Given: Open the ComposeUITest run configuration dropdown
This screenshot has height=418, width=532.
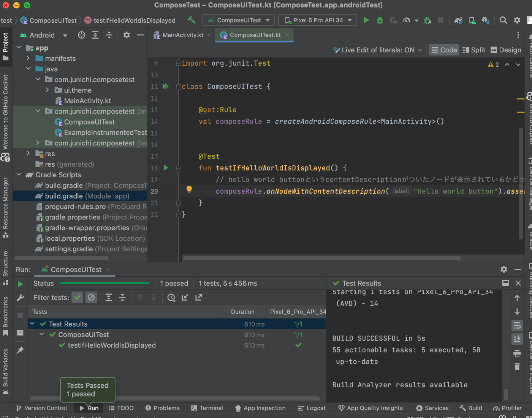Looking at the screenshot, I should coord(238,20).
